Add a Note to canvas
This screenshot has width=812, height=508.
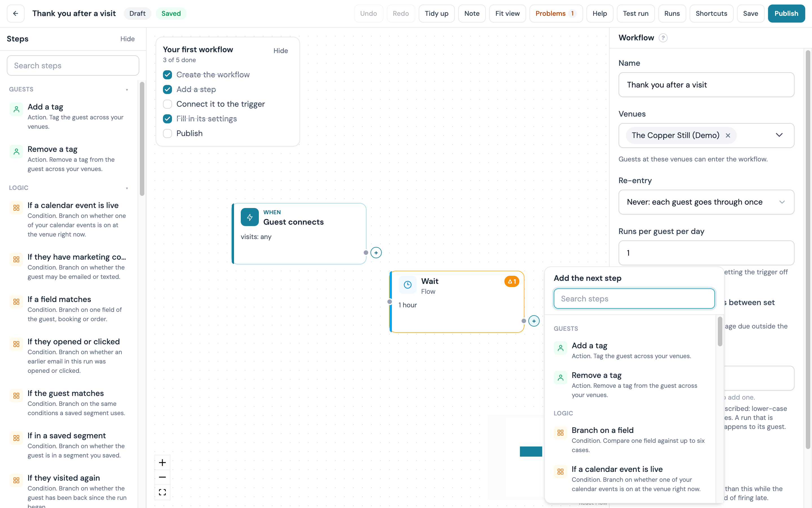point(471,14)
